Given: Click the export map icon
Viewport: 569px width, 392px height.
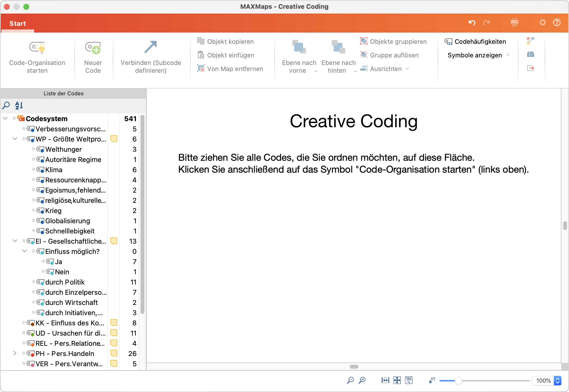Looking at the screenshot, I should pyautogui.click(x=531, y=68).
